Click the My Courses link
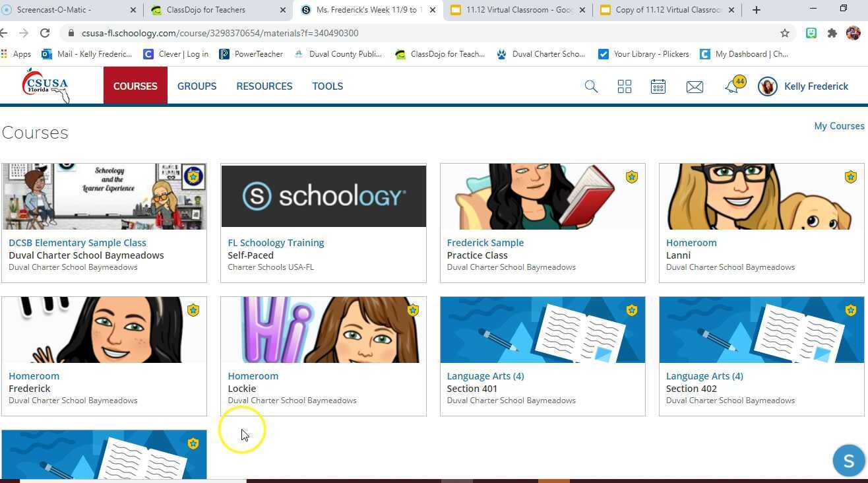The width and height of the screenshot is (868, 483). click(x=839, y=126)
